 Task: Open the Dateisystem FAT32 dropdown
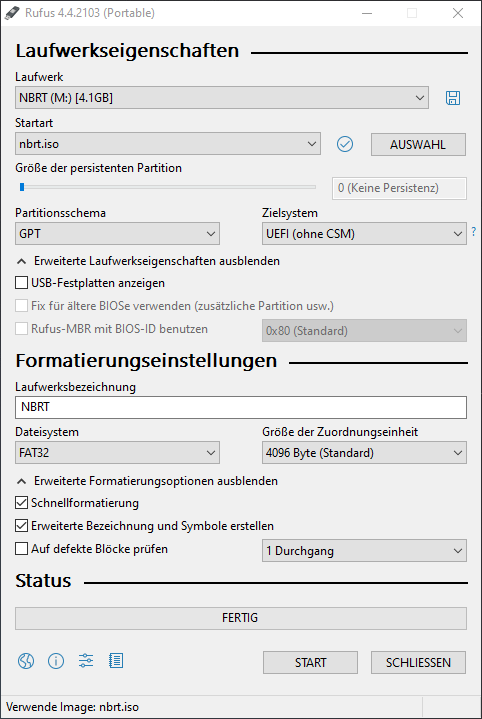pos(117,453)
